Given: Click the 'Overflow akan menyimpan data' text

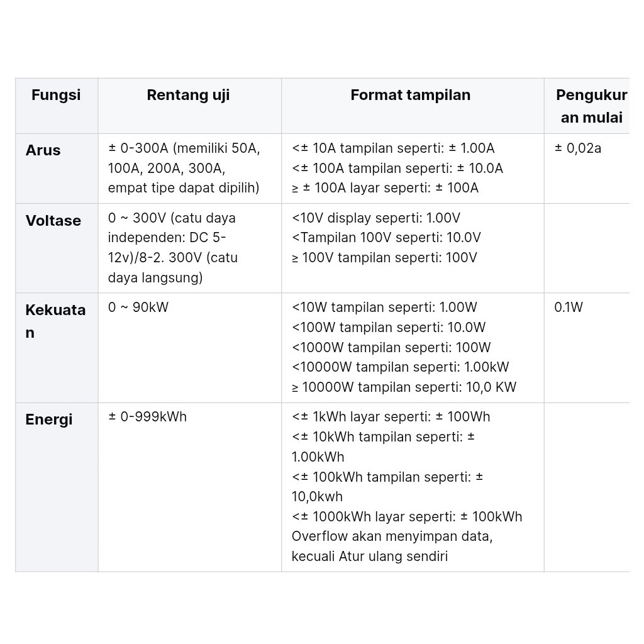Looking at the screenshot, I should click(x=392, y=536).
